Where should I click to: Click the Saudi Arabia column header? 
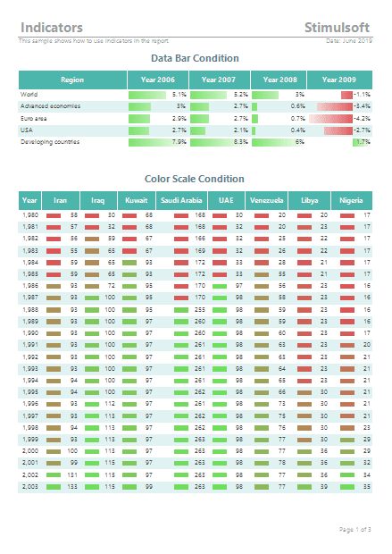181,200
